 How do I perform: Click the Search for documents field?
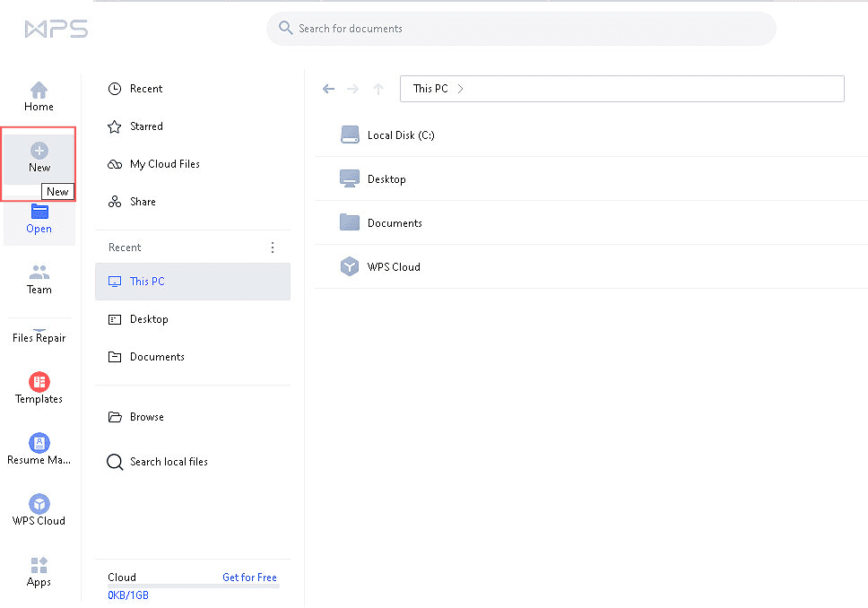click(521, 28)
